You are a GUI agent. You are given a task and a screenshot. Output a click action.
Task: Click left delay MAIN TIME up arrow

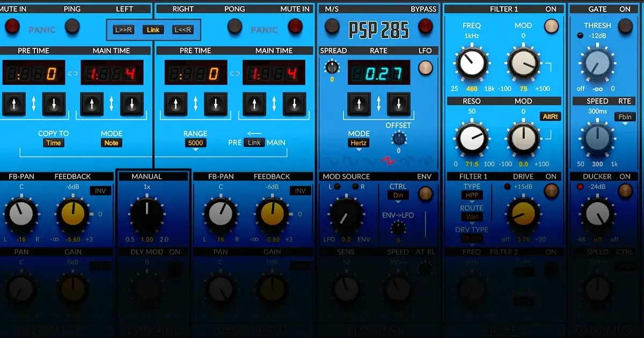pos(92,104)
